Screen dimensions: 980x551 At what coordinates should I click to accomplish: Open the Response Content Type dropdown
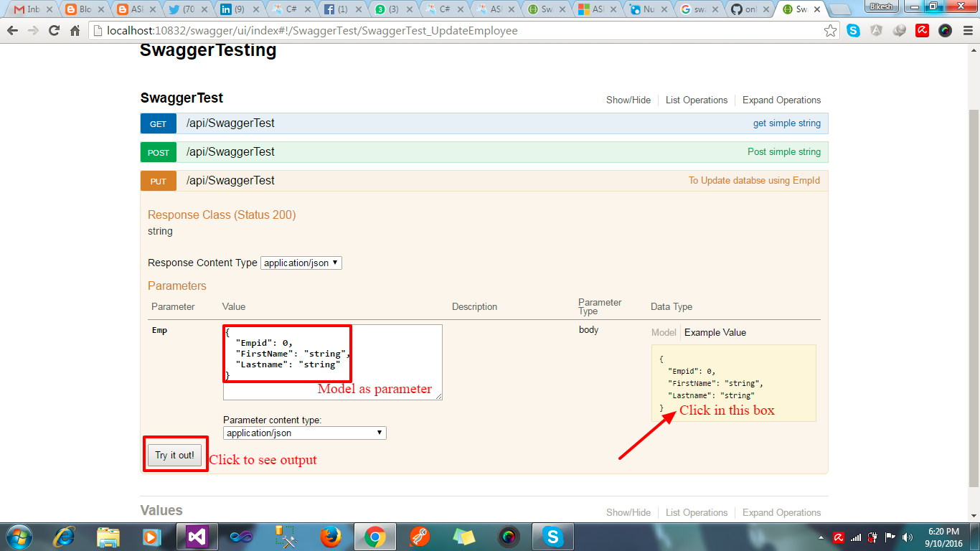coord(301,263)
